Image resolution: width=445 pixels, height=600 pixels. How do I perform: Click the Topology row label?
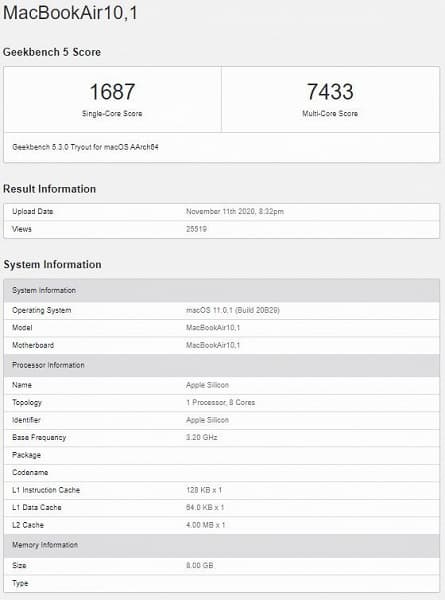[27, 403]
